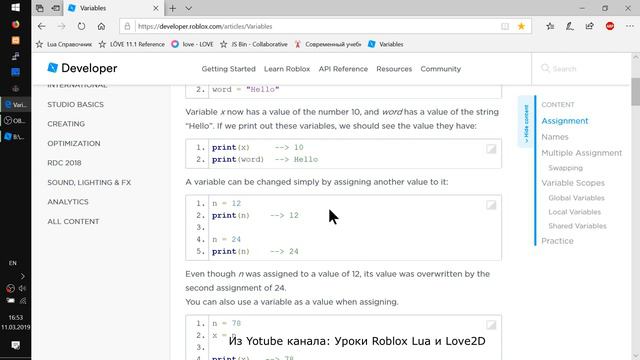Open the Windows Start button
640x360 pixels.
click(16, 8)
